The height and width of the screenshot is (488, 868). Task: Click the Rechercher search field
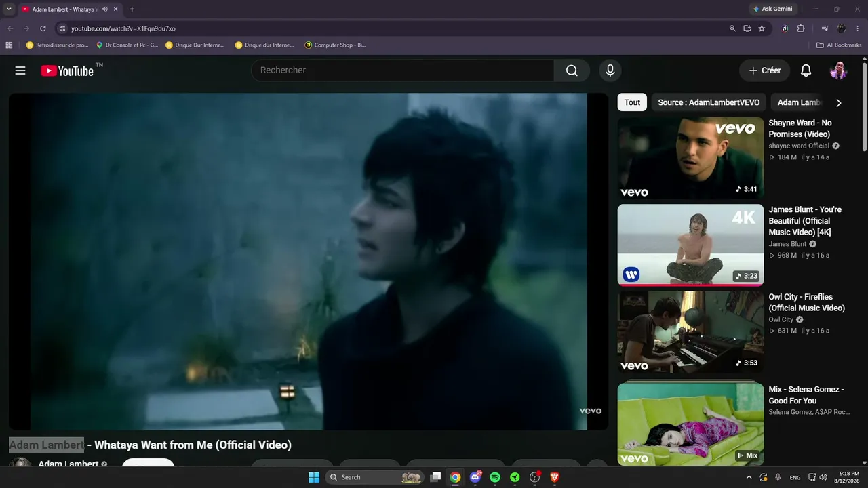(x=403, y=70)
